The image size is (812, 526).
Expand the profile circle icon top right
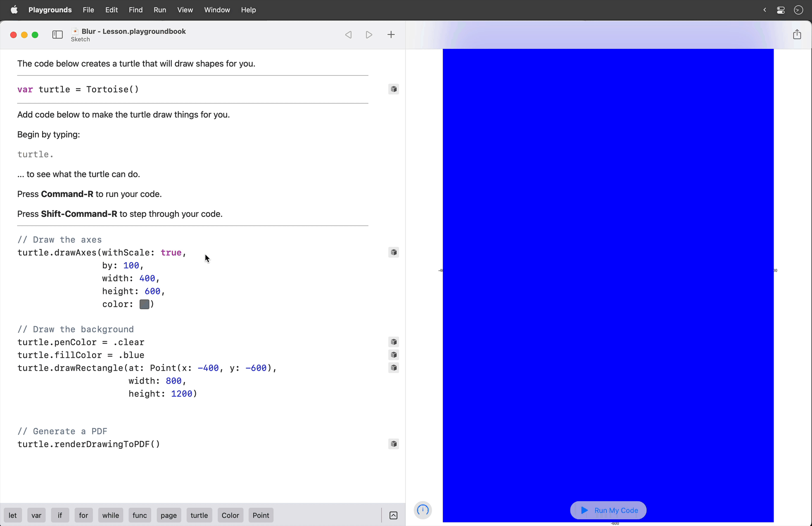[x=798, y=9]
